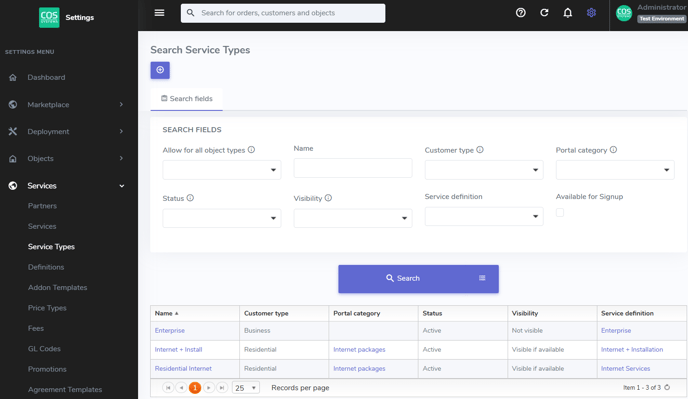Screen dimensions: 688x399
Task: Sort table by Customer type column header
Action: pos(284,313)
